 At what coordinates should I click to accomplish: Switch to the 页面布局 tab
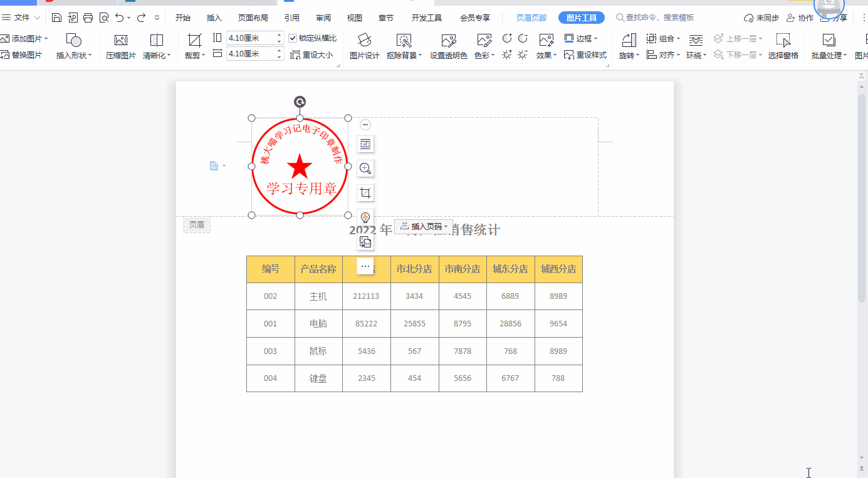(253, 18)
